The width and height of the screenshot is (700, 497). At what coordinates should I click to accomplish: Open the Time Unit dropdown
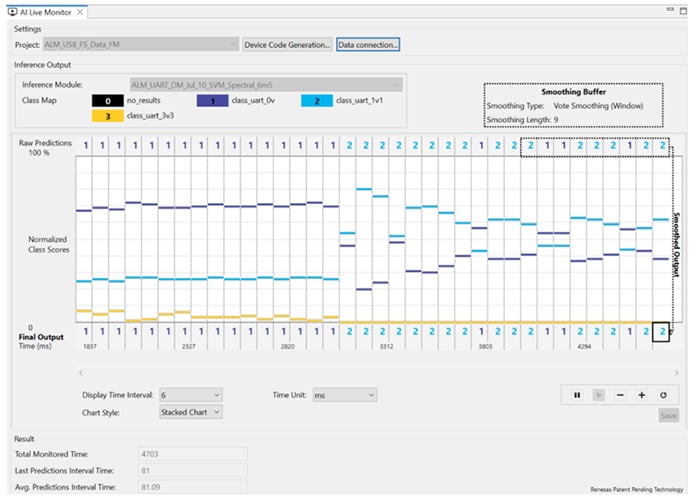pos(370,395)
